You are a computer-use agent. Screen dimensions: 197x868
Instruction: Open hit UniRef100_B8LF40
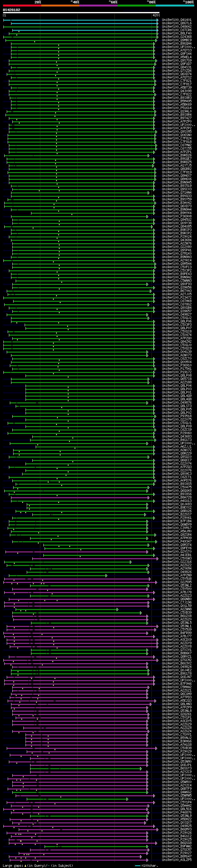[x=177, y=33]
